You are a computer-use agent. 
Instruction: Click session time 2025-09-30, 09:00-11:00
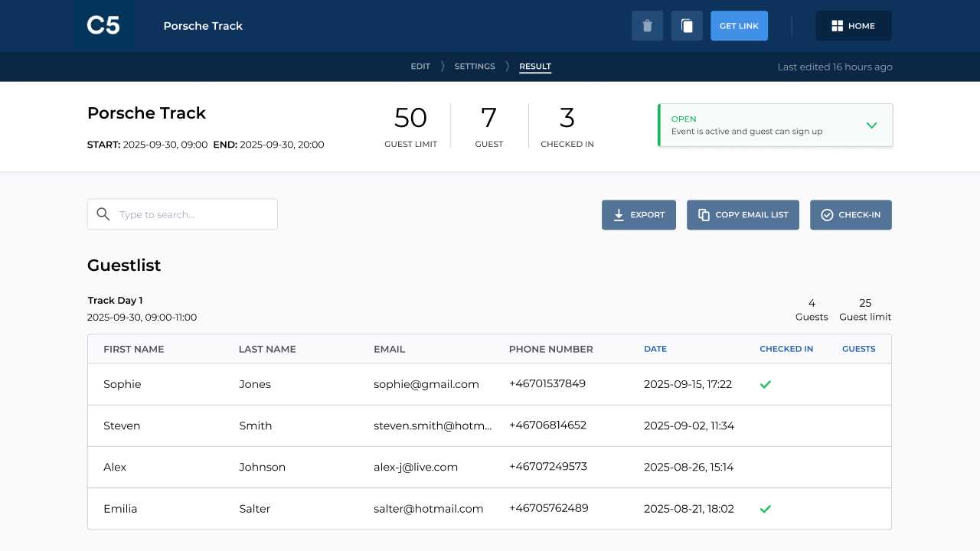[x=142, y=317]
